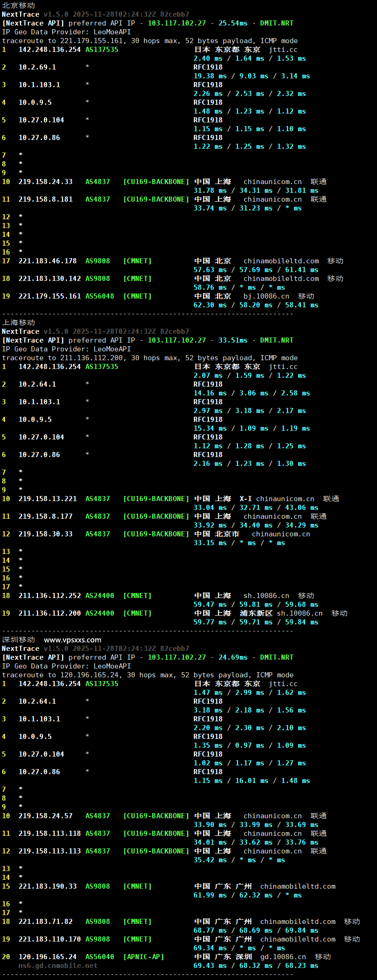Click the 'traceroute to 120.196.165.24' command line
The width and height of the screenshot is (377, 980).
(x=148, y=675)
